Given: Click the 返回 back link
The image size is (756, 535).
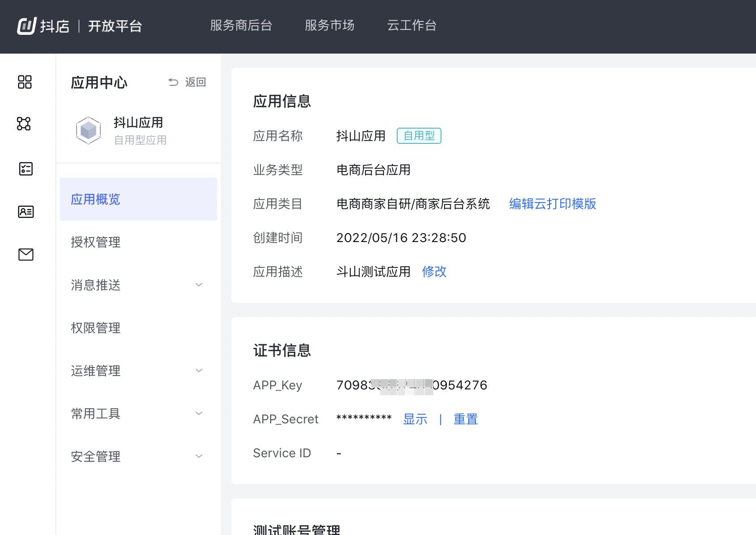Looking at the screenshot, I should pyautogui.click(x=196, y=82).
